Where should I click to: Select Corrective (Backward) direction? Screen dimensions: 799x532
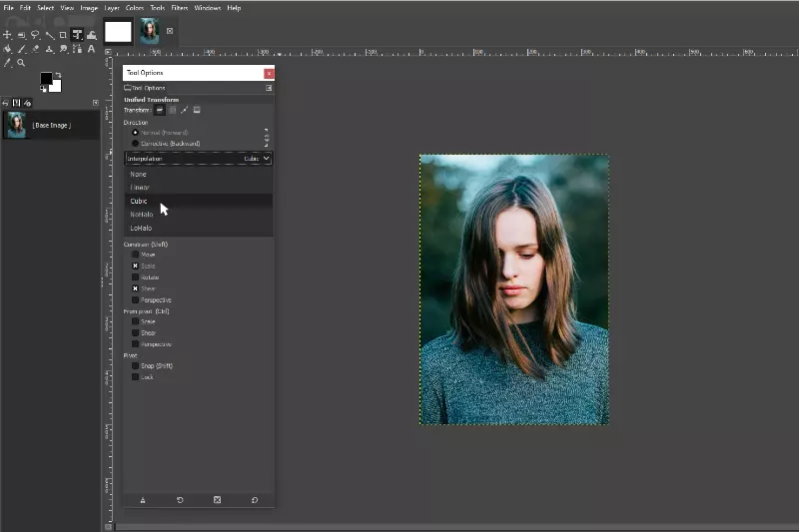166,144
